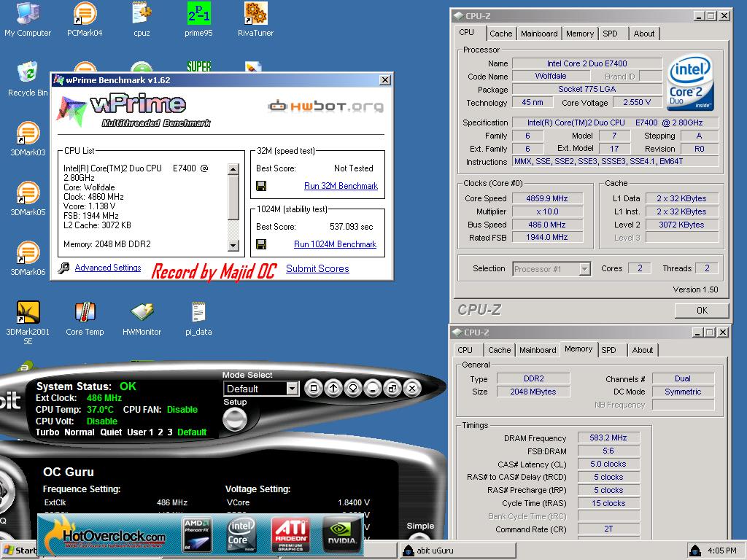Image resolution: width=747 pixels, height=560 pixels.
Task: Click the Advanced Settings link in wPrime
Action: pyautogui.click(x=108, y=268)
